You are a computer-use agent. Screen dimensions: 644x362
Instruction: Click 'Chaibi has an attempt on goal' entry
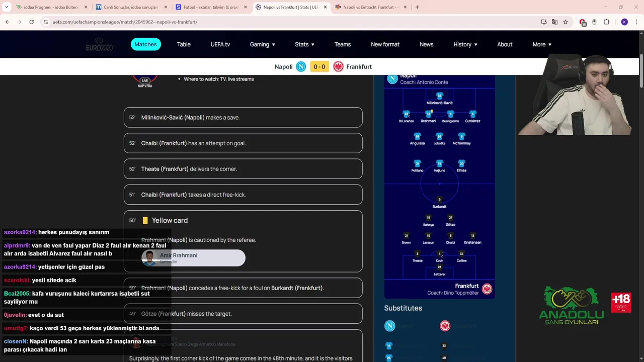pyautogui.click(x=243, y=143)
